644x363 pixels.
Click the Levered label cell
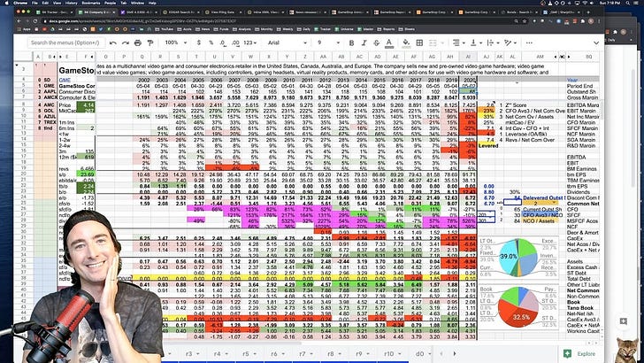[x=488, y=145]
